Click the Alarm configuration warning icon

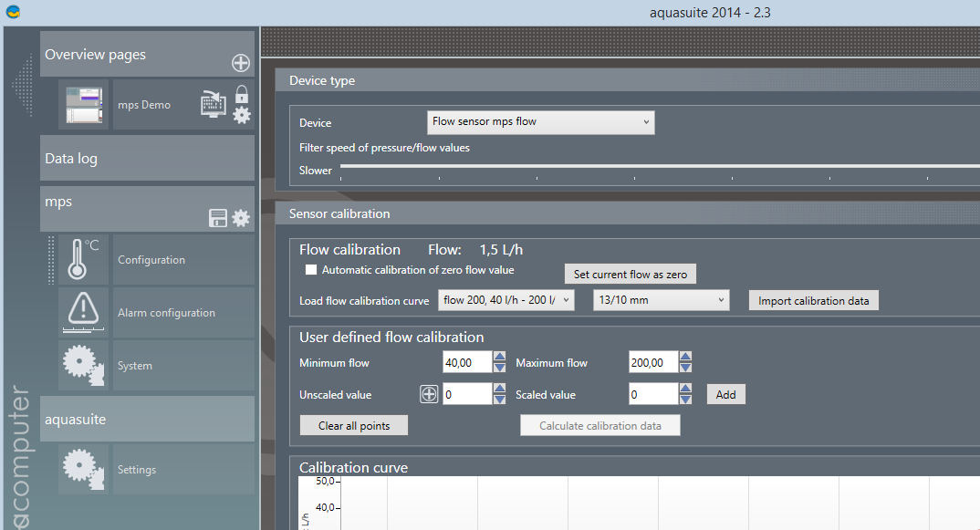[x=83, y=313]
